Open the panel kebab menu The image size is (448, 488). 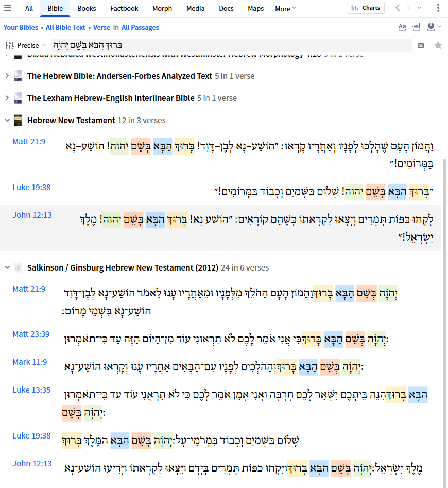click(438, 8)
